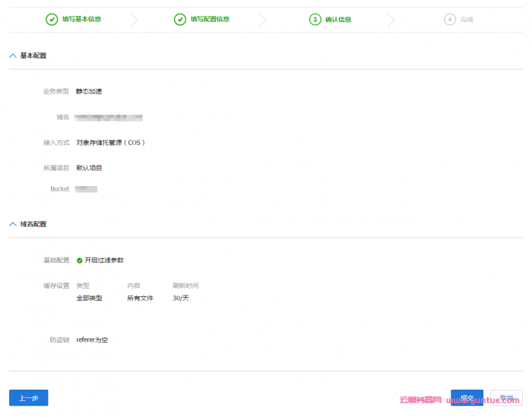
Task: Submit the configuration with 提交
Action: [x=467, y=398]
